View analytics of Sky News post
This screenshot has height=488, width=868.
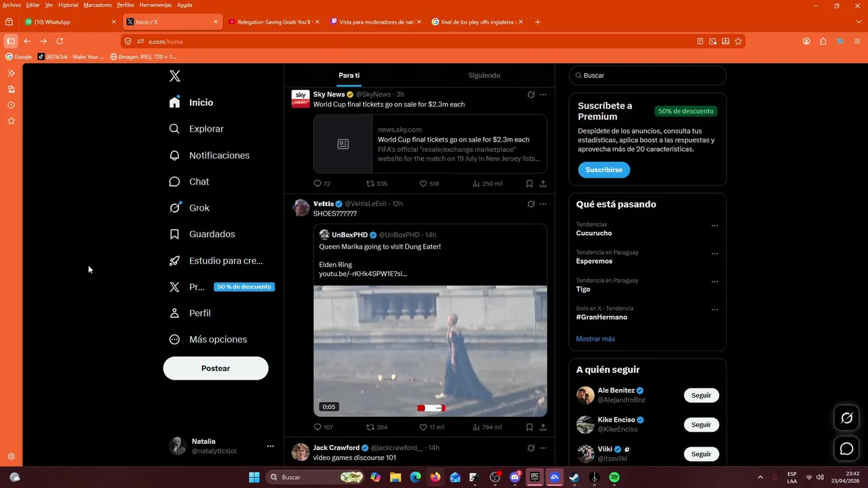point(487,184)
